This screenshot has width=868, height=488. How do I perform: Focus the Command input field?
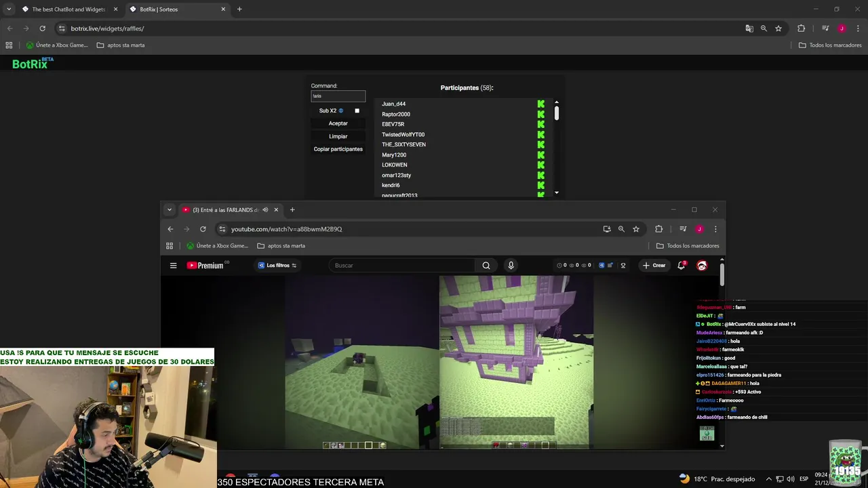point(338,96)
